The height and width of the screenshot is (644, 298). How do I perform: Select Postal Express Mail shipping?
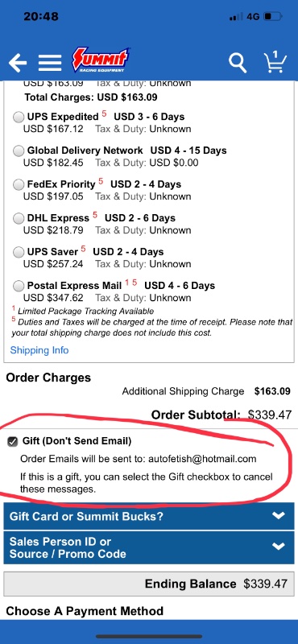click(x=19, y=286)
